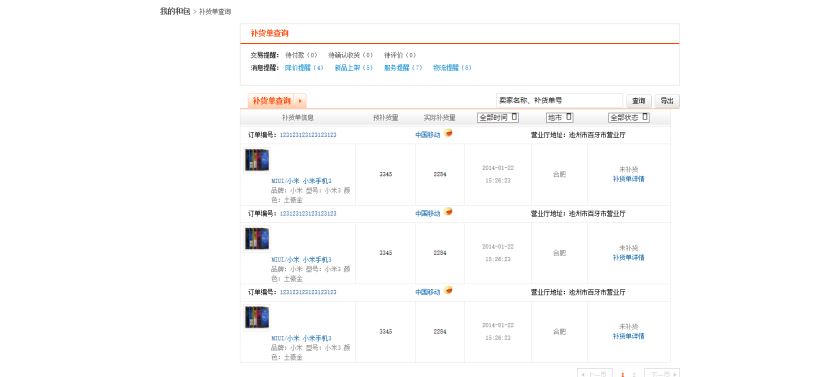Open 补货单详情 for the third order
Viewport: 840px width, 377px height.
click(628, 336)
